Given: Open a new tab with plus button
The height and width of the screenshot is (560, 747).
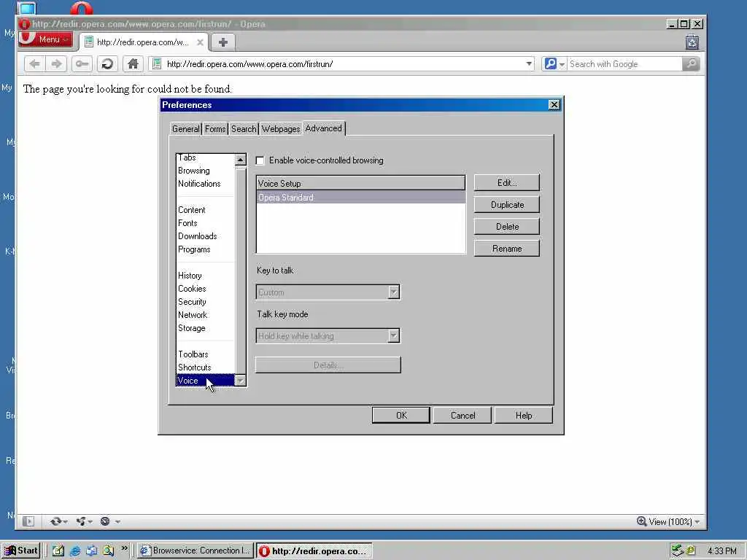Looking at the screenshot, I should (x=223, y=42).
